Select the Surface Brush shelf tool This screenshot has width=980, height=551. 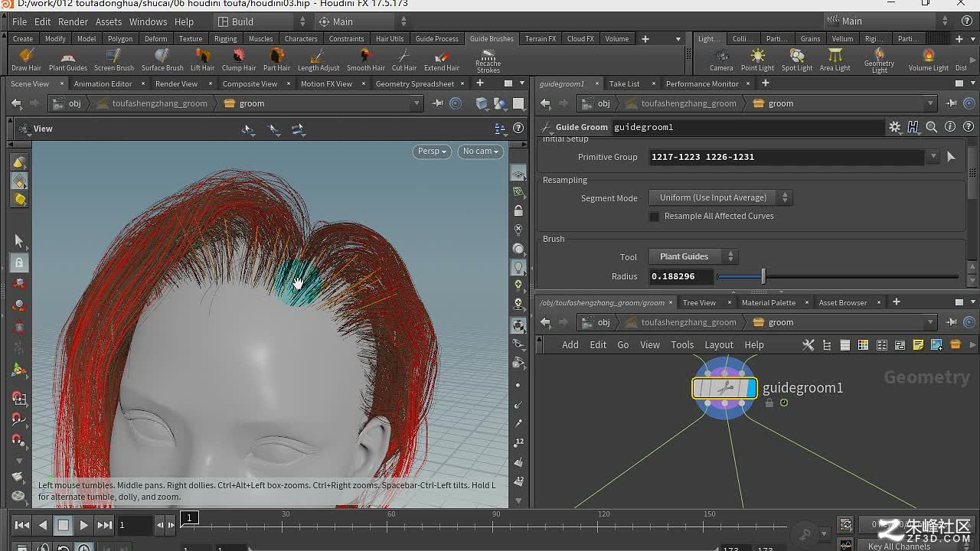162,60
